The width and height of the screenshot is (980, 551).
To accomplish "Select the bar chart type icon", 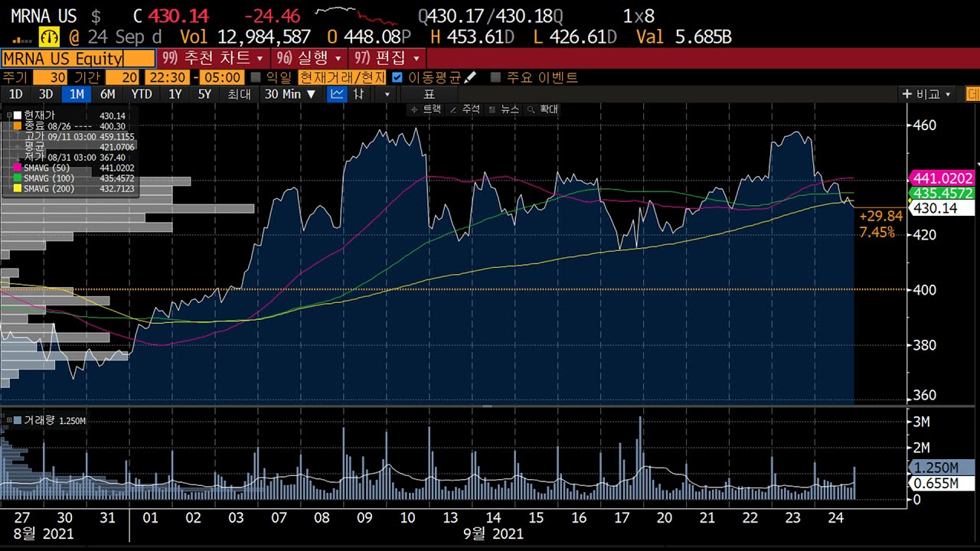I will pyautogui.click(x=358, y=94).
